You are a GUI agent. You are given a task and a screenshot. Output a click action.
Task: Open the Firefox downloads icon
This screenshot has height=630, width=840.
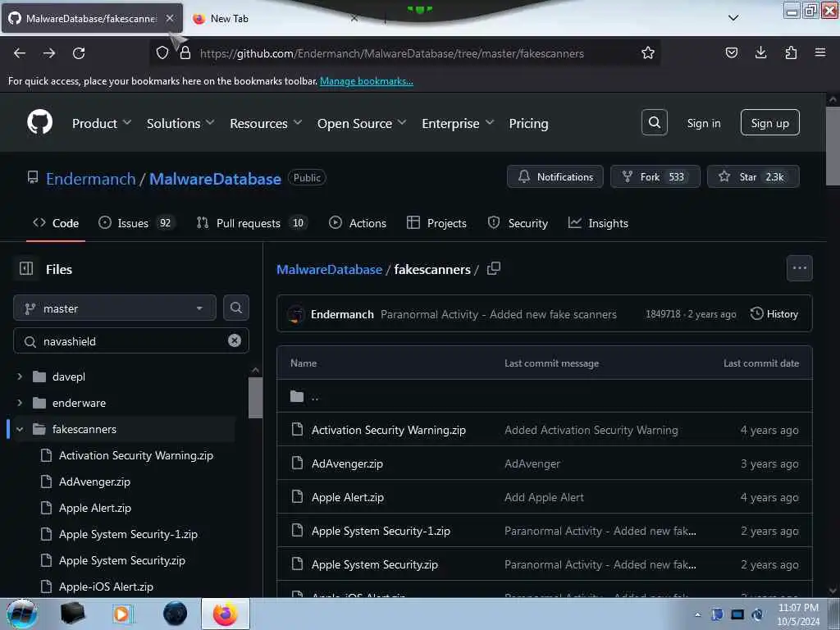(760, 52)
